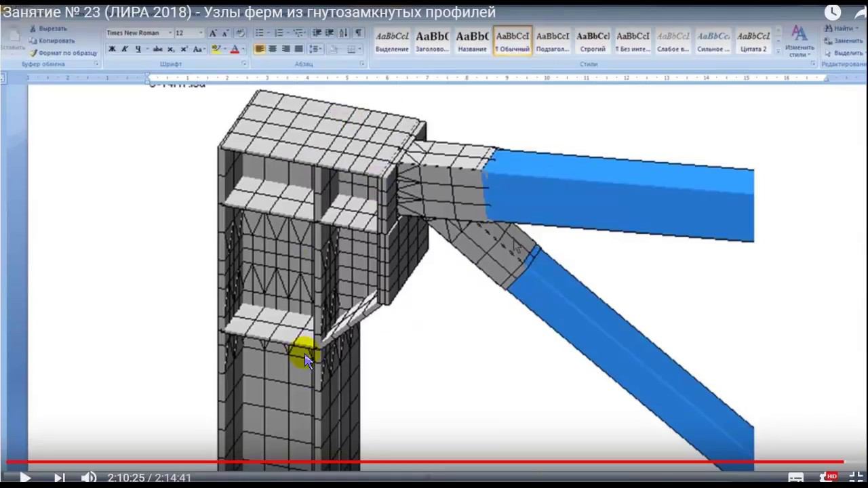Open the Change Case (Aa) menu
868x488 pixels.
point(199,49)
